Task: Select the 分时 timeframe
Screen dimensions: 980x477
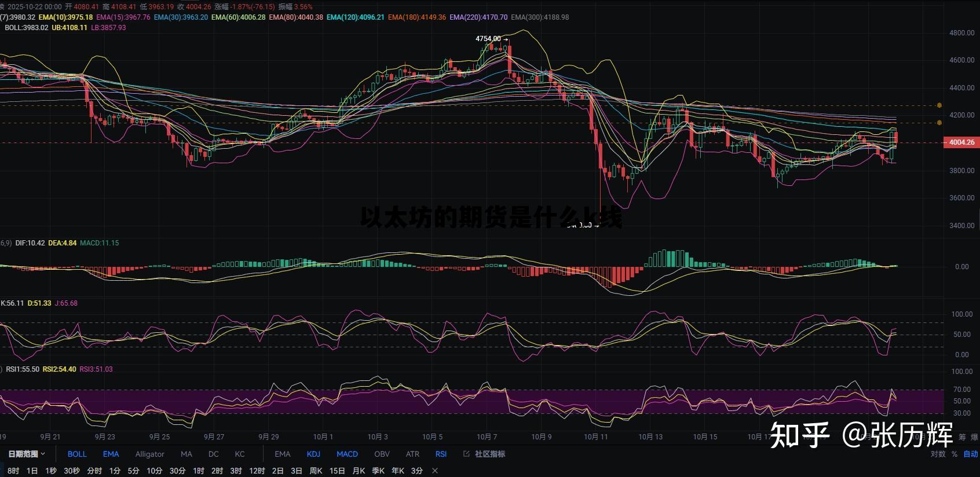Action: click(x=94, y=471)
